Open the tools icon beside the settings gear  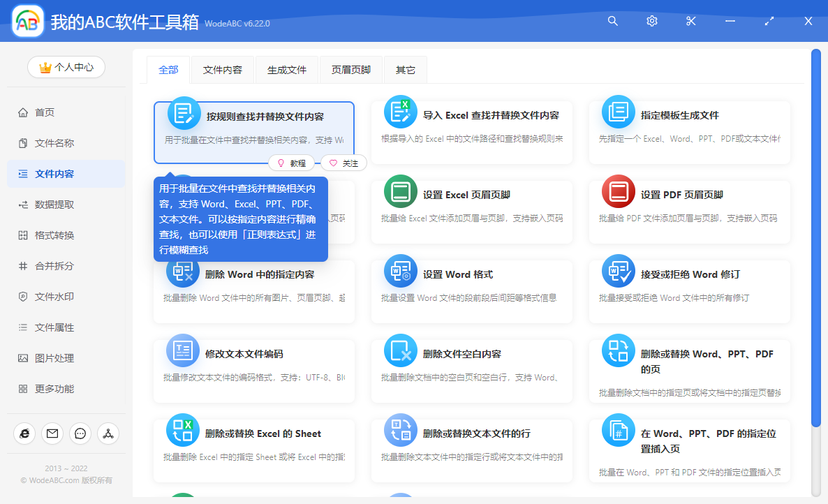click(x=690, y=21)
